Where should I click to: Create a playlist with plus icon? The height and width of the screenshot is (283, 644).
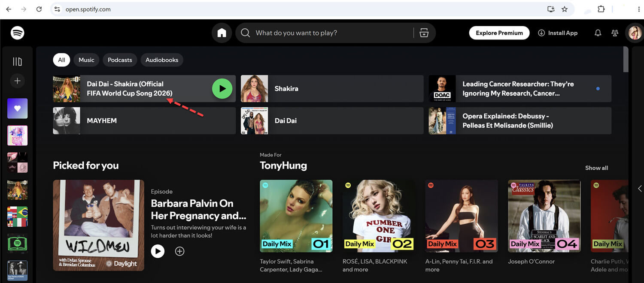pos(17,81)
